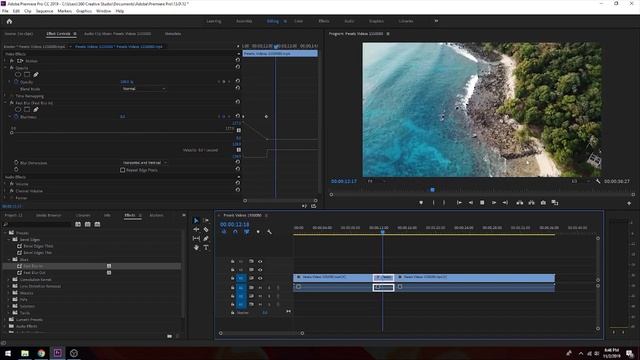This screenshot has width=640, height=360.
Task: Select the Slip tool
Action: [x=196, y=238]
